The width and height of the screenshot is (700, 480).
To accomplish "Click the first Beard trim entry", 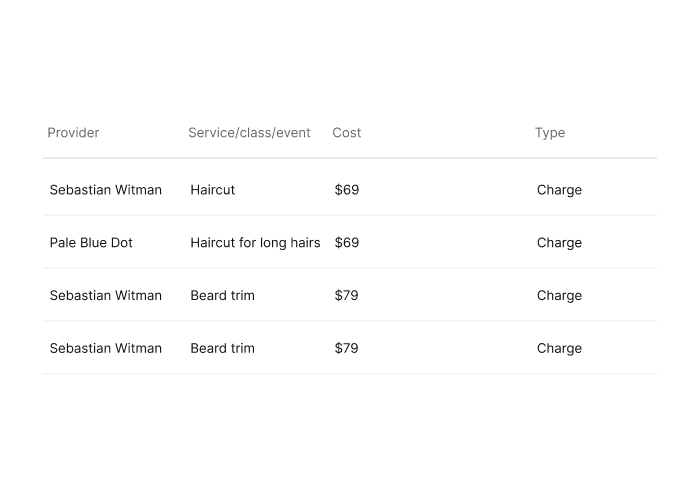I will (222, 295).
